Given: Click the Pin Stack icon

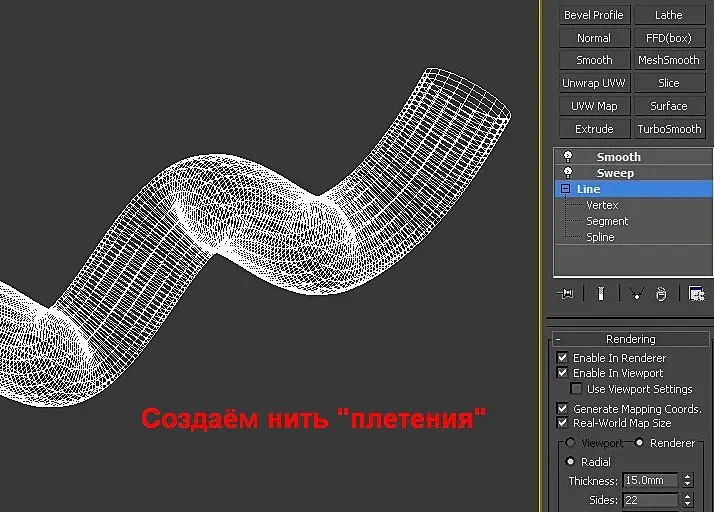Looking at the screenshot, I should 565,294.
